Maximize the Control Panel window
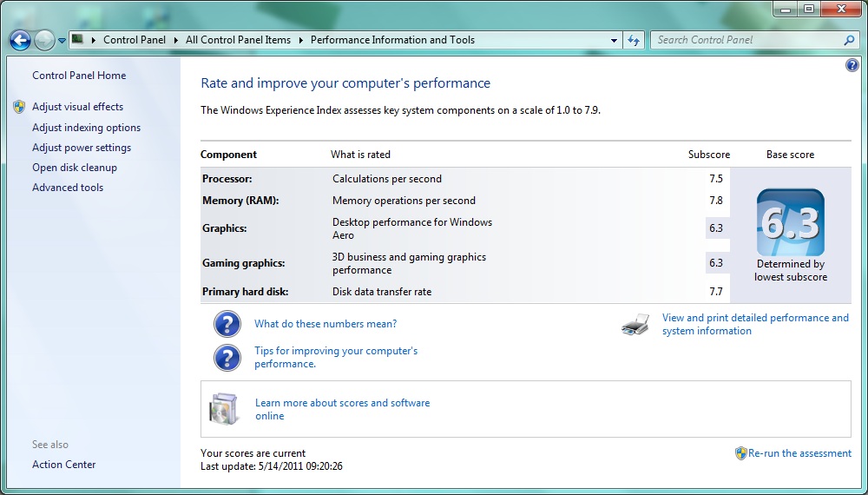The width and height of the screenshot is (868, 495). tap(809, 9)
